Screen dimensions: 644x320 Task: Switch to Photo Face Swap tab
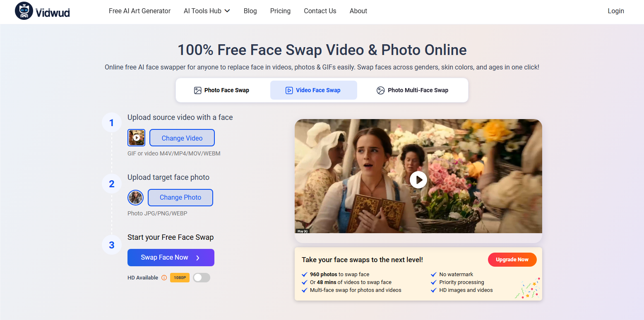pyautogui.click(x=221, y=90)
